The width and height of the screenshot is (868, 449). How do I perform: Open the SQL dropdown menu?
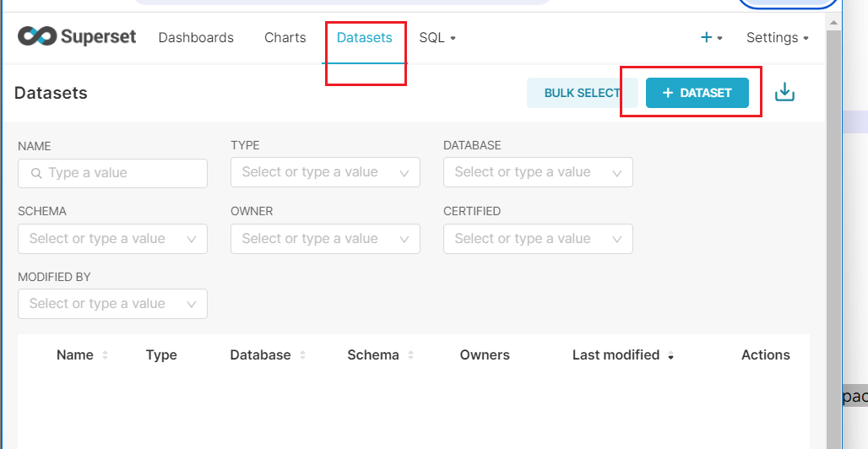(x=437, y=38)
